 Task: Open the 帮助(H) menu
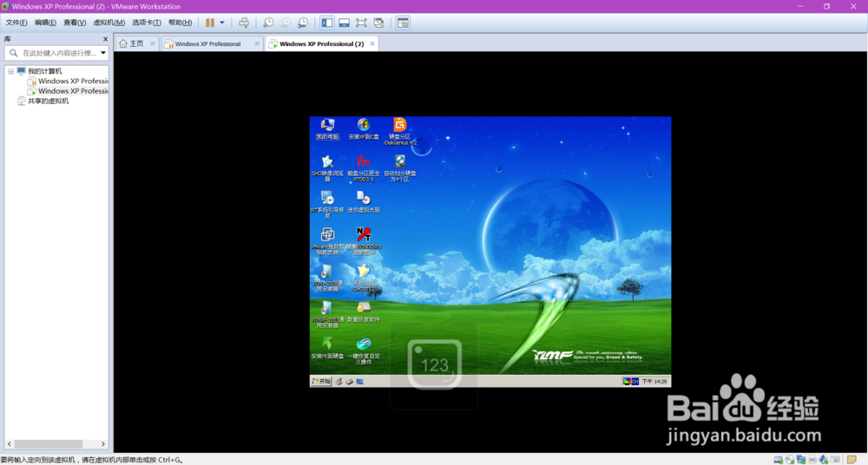click(180, 23)
